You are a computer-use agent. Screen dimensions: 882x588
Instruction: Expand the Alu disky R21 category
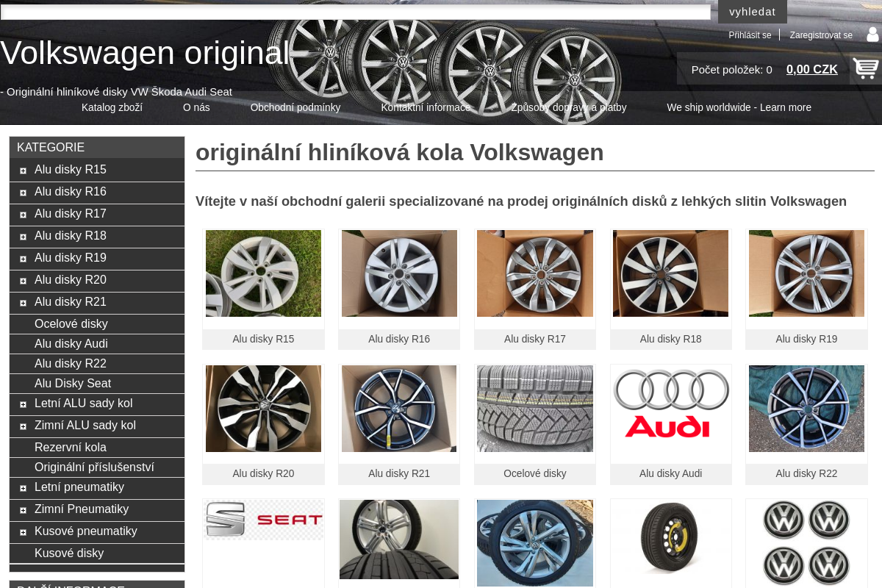[x=24, y=303]
